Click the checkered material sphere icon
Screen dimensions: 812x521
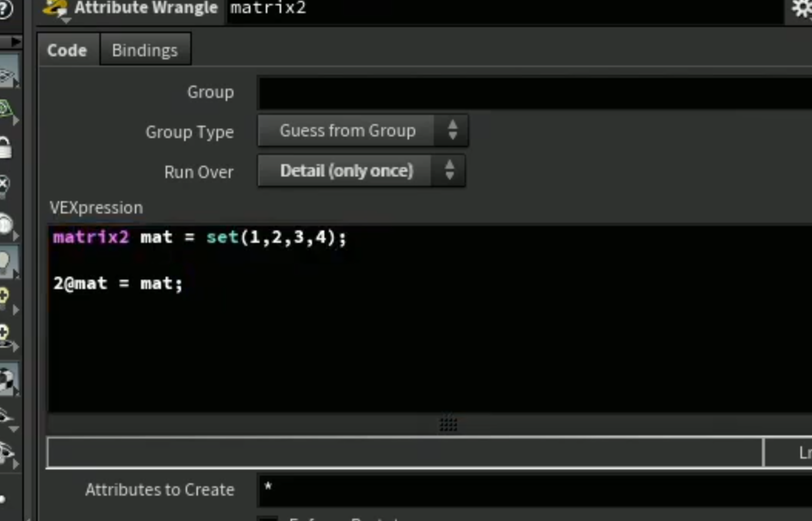click(x=8, y=381)
